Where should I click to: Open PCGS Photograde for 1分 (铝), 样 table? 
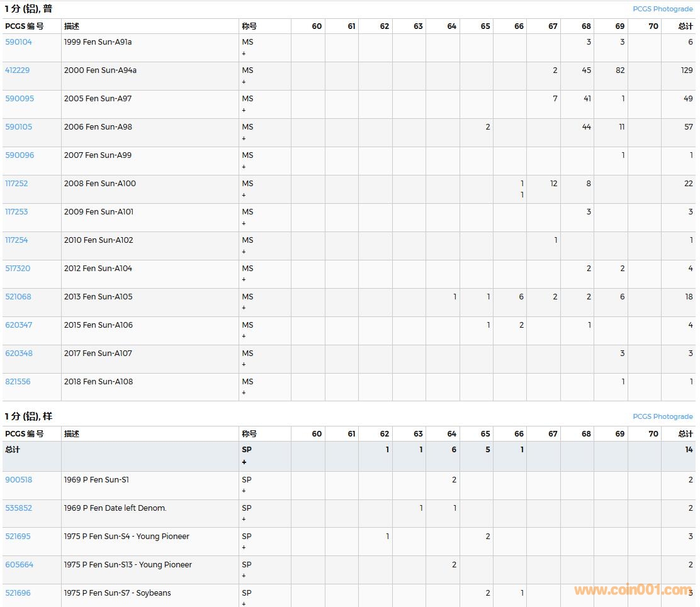click(x=662, y=417)
